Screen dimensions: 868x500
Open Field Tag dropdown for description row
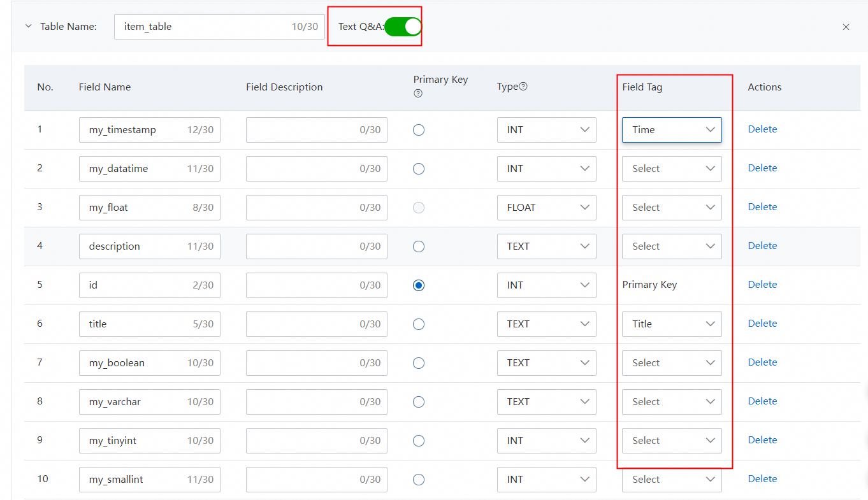point(672,246)
